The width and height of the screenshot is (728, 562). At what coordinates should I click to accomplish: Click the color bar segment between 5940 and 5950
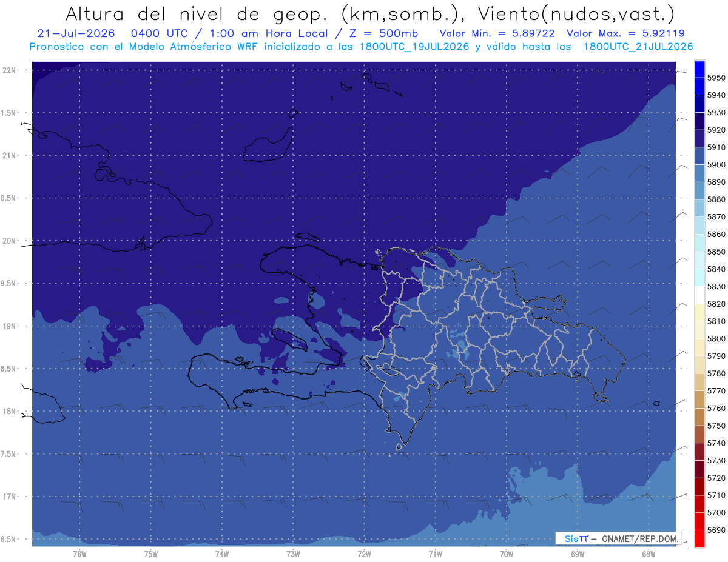pyautogui.click(x=699, y=87)
